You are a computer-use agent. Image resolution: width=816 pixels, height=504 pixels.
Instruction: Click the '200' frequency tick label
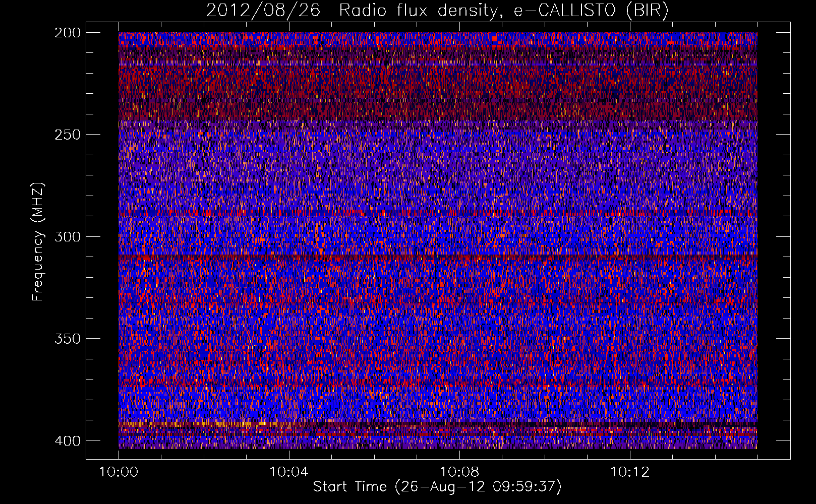click(67, 33)
